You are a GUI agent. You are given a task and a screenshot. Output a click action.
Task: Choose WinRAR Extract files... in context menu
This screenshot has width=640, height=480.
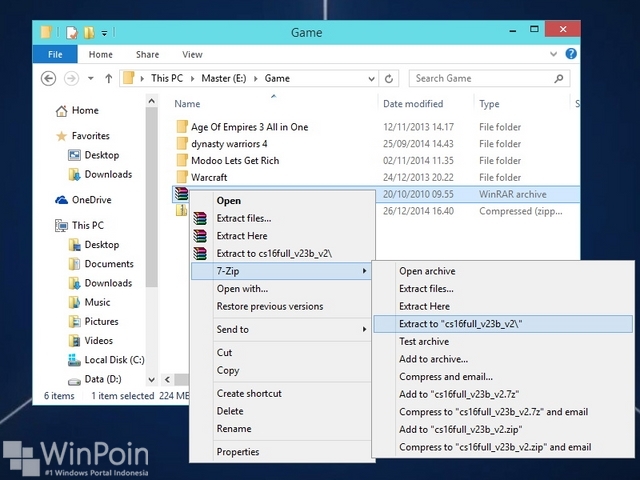(x=282, y=218)
